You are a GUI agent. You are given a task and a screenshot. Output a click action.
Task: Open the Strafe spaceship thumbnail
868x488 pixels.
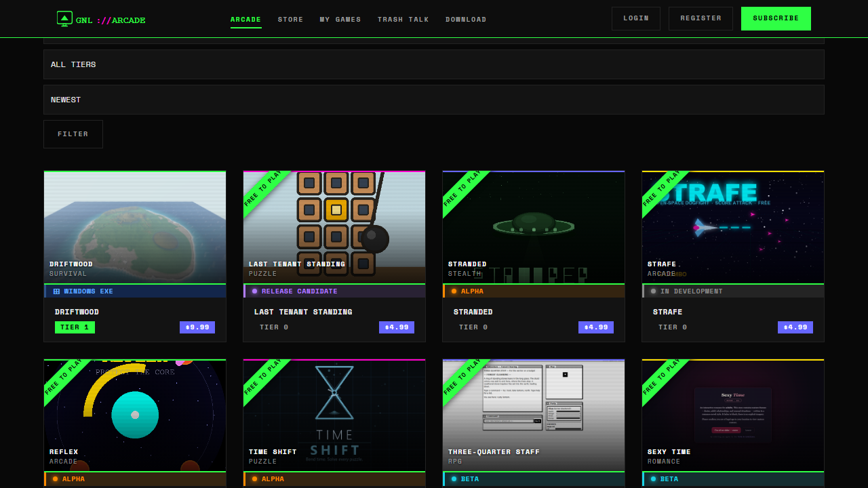point(733,227)
